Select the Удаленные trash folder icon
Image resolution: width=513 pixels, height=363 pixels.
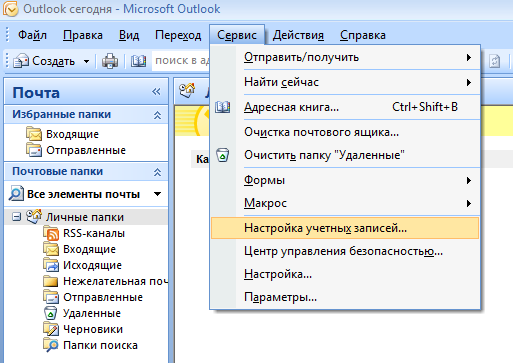click(50, 313)
